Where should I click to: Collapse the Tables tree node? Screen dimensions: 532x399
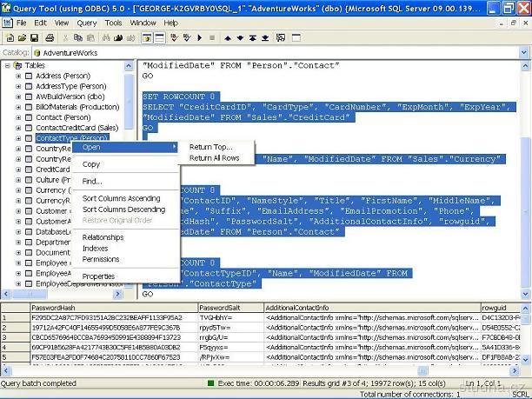(8, 65)
